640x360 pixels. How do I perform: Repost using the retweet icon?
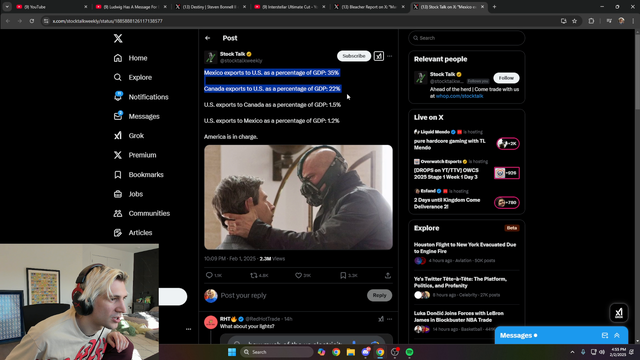tap(253, 276)
